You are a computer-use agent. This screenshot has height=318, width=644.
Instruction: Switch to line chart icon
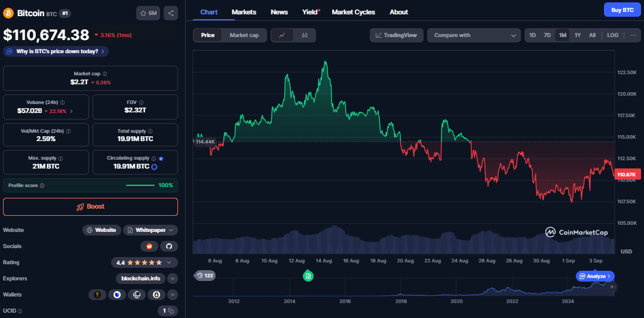tap(282, 35)
